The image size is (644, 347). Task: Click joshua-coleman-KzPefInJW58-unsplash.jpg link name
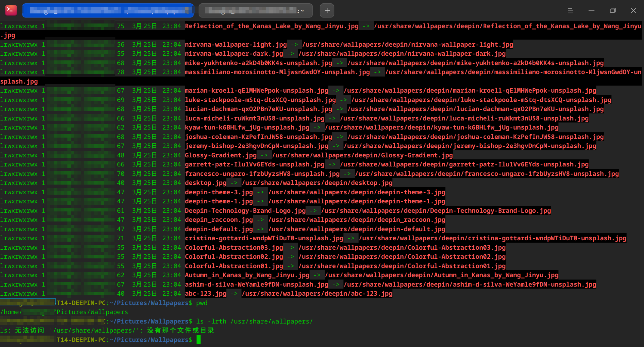point(258,137)
